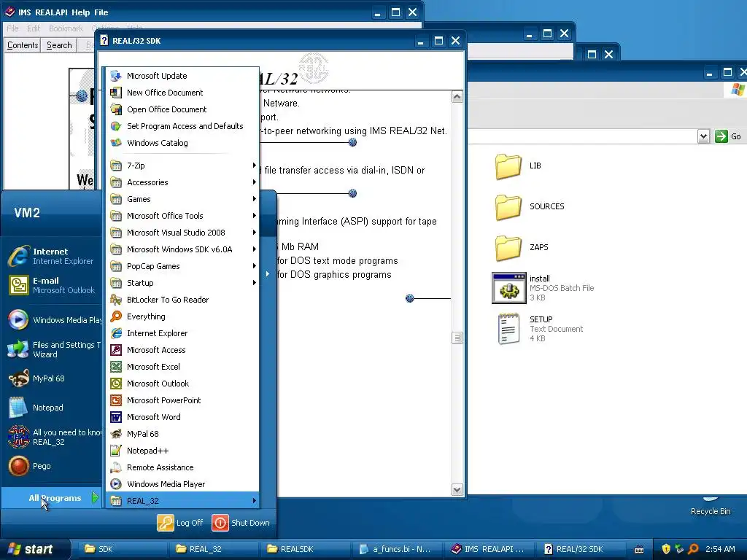Click the security shield tray icon
Screen dimensions: 747x560
(666, 549)
